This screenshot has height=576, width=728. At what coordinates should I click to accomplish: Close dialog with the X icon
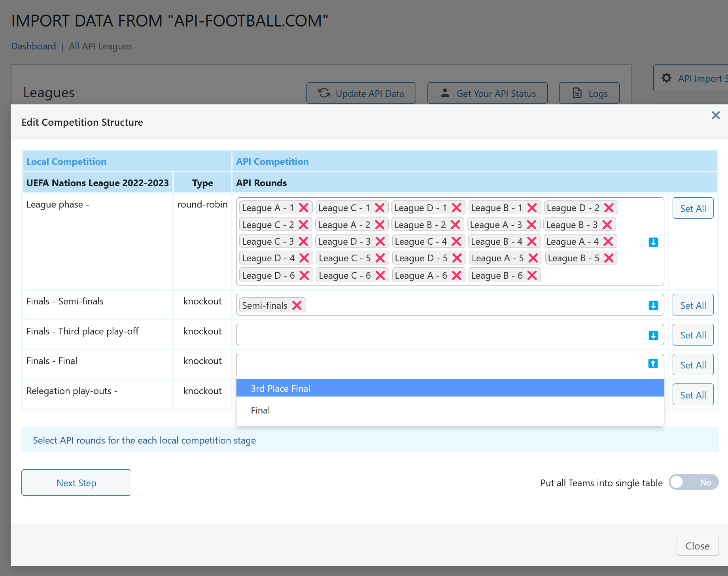[715, 115]
